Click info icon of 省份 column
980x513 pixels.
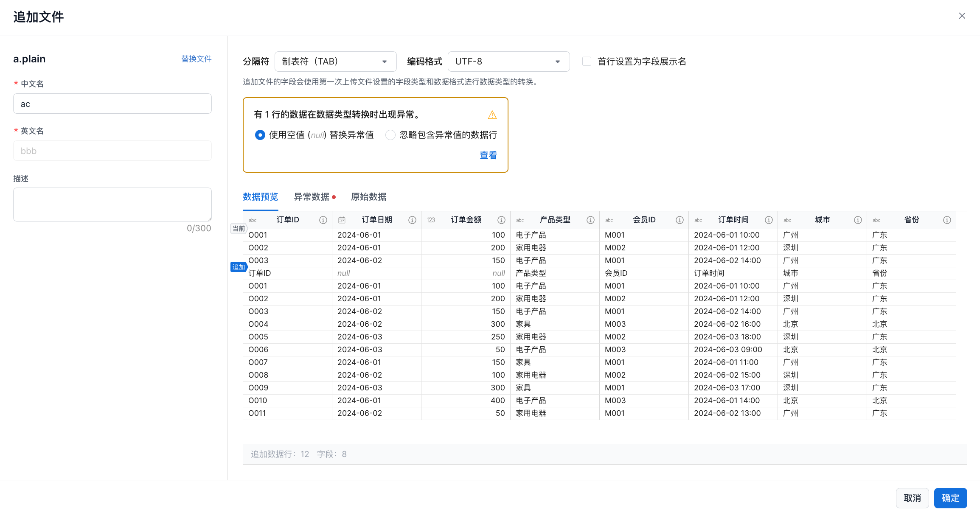tap(947, 220)
